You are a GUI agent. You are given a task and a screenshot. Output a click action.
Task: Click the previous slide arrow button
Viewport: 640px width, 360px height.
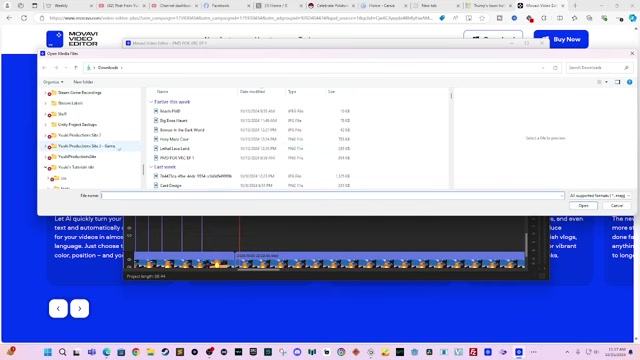[58, 309]
